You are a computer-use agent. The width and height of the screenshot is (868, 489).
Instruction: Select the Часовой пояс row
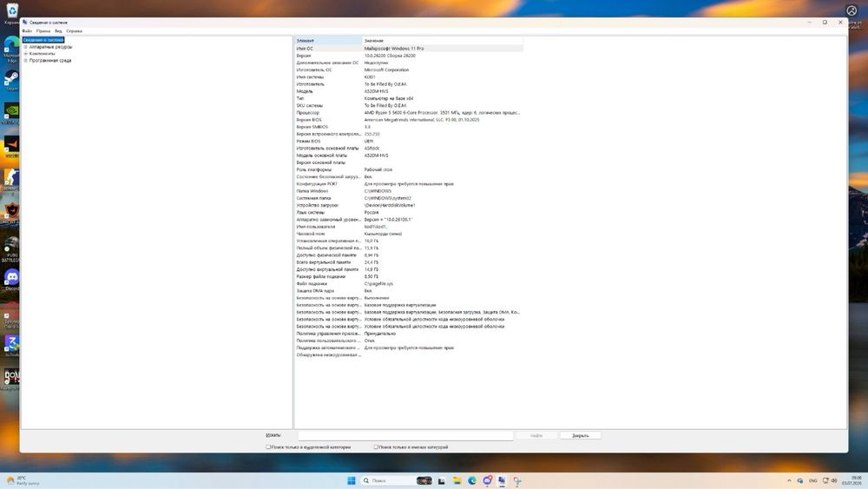[x=409, y=234]
